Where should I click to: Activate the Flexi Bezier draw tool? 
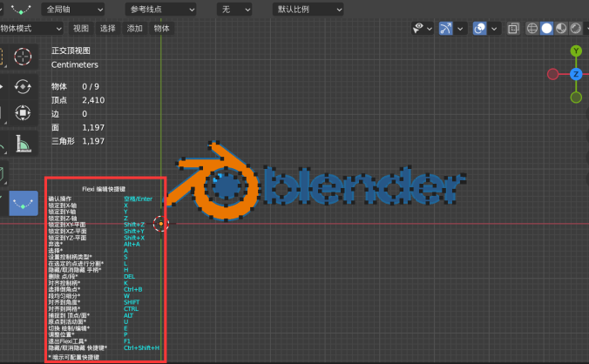(x=24, y=203)
